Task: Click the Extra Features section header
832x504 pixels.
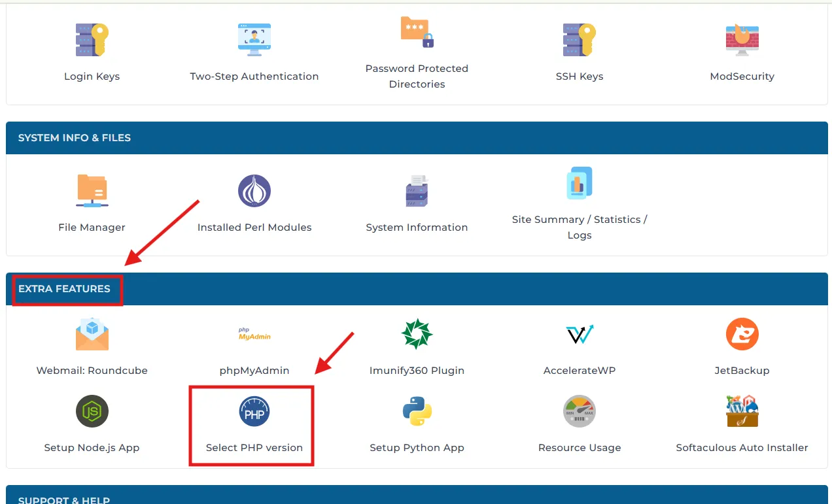Action: point(64,289)
